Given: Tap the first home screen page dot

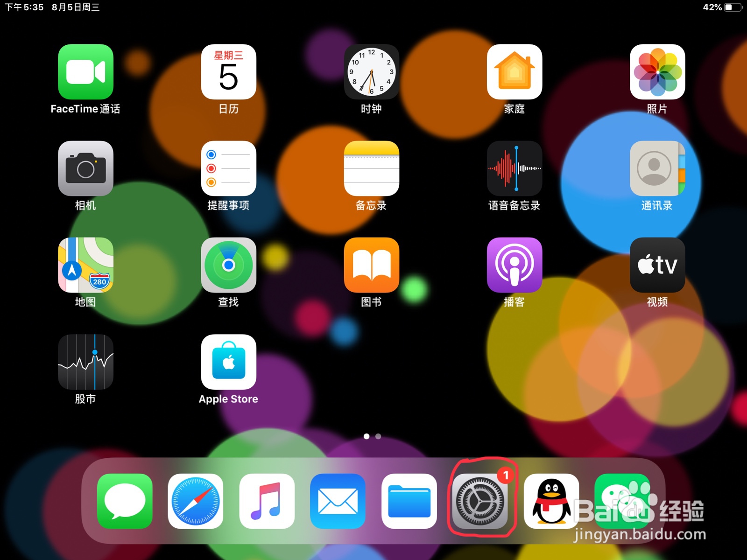Looking at the screenshot, I should 366,436.
